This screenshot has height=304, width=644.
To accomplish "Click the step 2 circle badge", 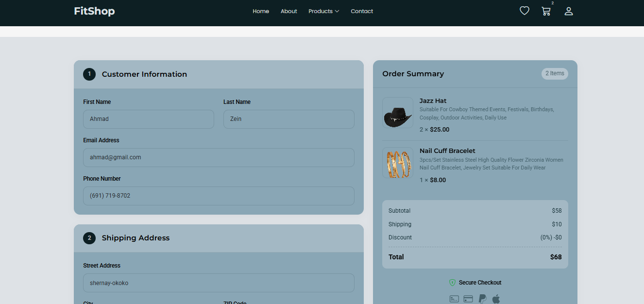I will point(89,238).
